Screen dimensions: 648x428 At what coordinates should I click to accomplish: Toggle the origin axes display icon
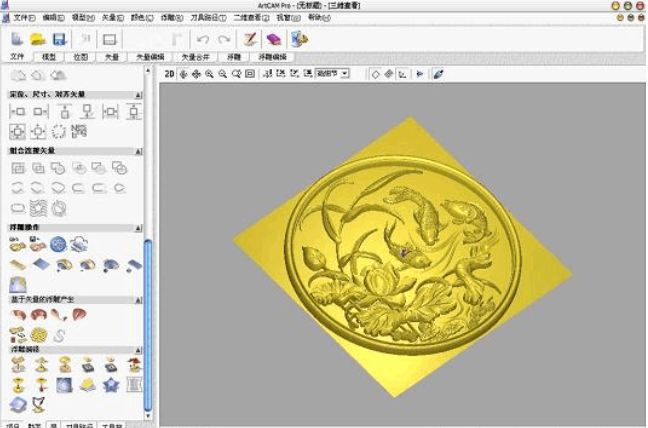(x=402, y=74)
